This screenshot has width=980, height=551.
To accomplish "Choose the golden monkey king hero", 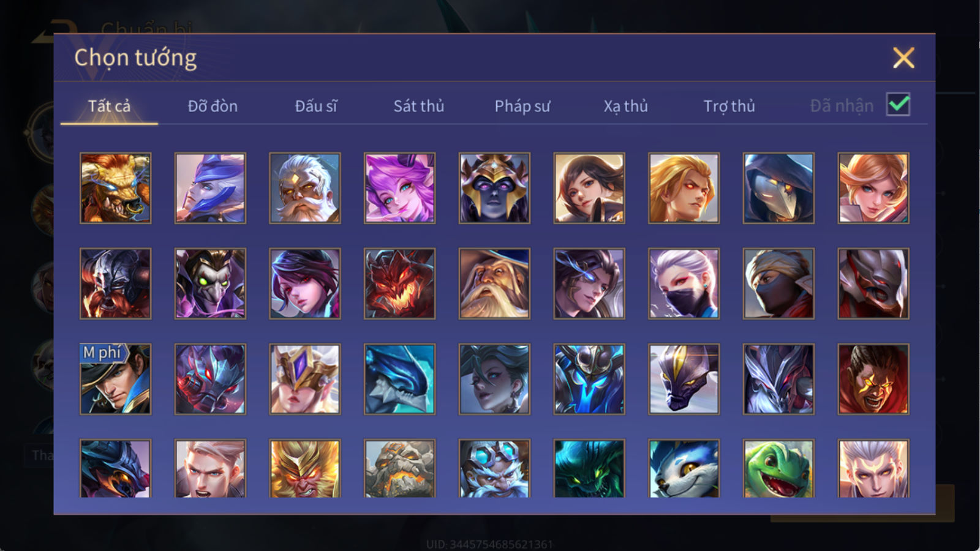I will pos(304,468).
